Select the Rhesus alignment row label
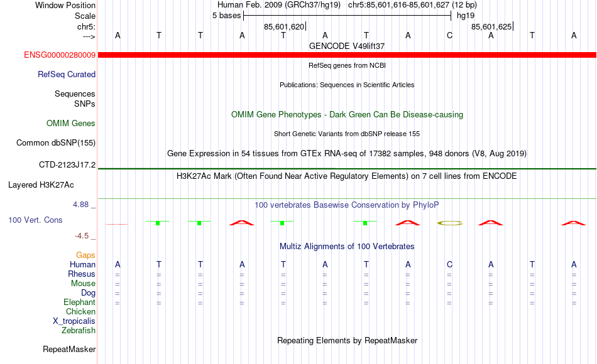 coord(82,274)
